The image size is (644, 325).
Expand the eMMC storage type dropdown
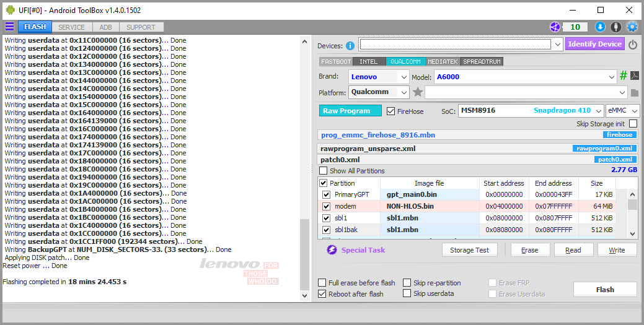[623, 111]
